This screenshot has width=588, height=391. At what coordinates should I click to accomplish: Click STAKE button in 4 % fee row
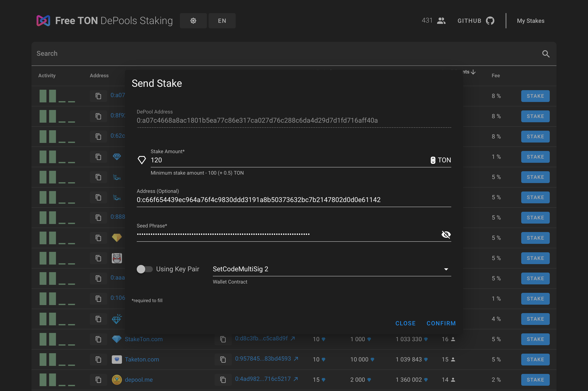tap(535, 319)
